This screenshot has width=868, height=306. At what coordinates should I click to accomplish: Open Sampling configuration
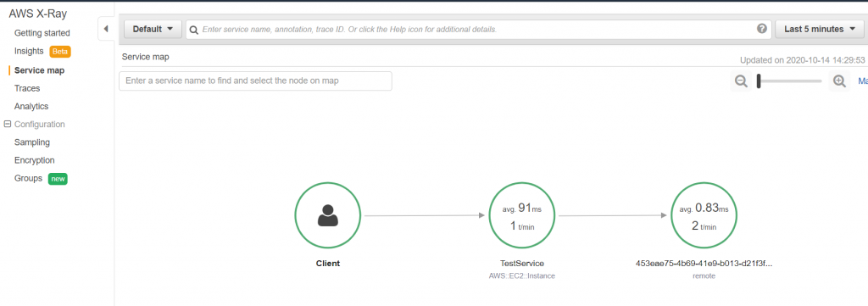(32, 142)
